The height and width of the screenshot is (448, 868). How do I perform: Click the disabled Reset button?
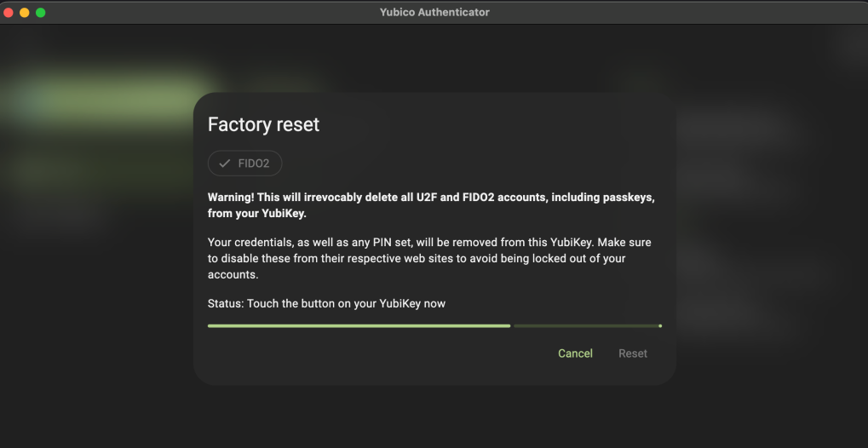[x=633, y=353]
